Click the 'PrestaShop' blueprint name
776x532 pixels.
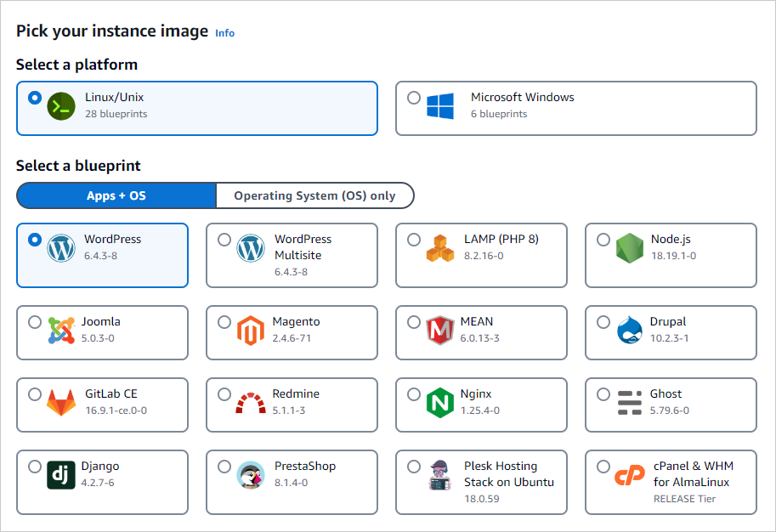pyautogui.click(x=305, y=466)
